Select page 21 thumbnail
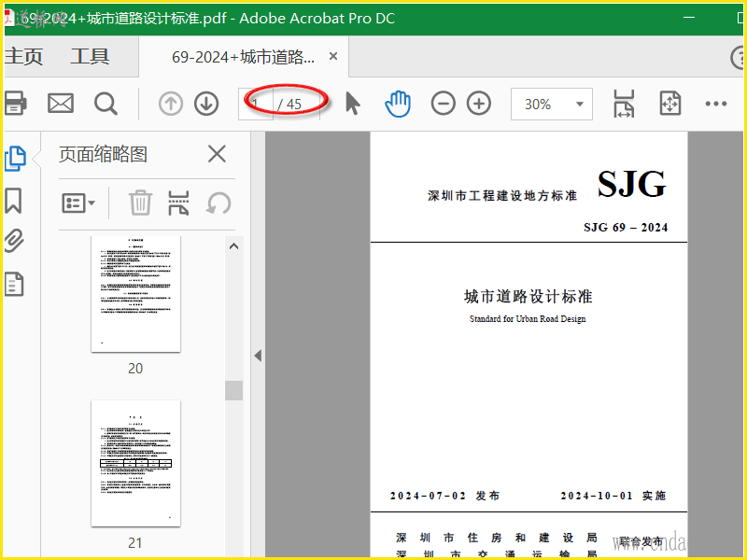 click(135, 463)
